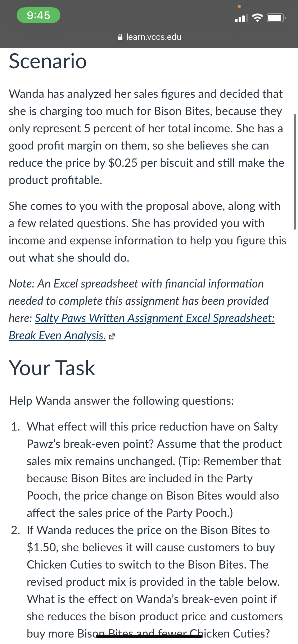Image resolution: width=298 pixels, height=644 pixels.
Task: Tap the home indicator bar at bottom
Action: tap(149, 636)
